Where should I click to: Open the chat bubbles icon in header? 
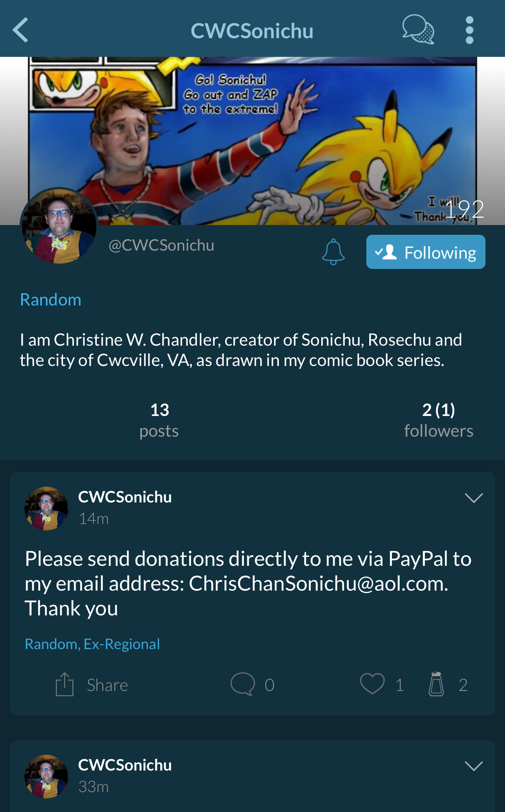coord(418,29)
